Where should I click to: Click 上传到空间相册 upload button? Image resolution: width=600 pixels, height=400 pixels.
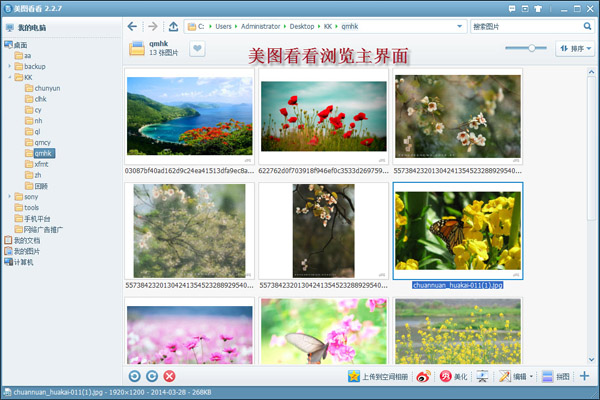click(378, 377)
